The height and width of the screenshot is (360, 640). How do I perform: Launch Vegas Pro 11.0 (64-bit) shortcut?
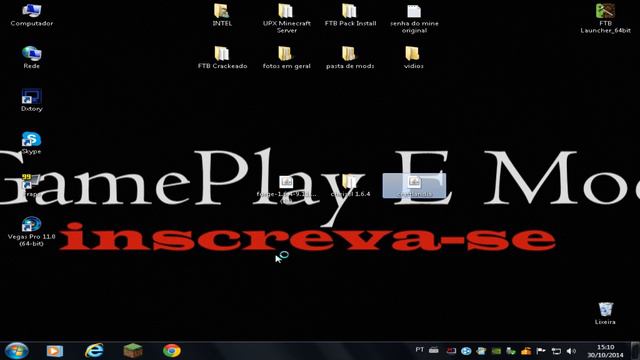[x=31, y=231]
